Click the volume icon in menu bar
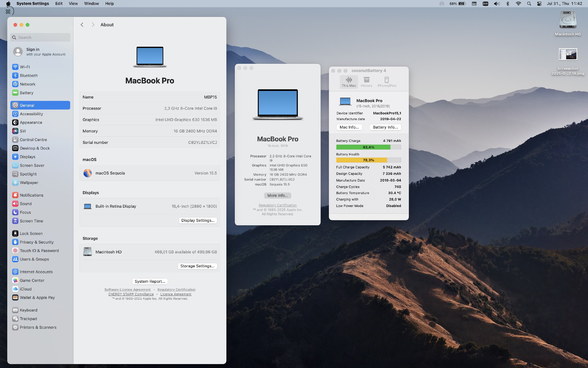 click(x=497, y=3)
